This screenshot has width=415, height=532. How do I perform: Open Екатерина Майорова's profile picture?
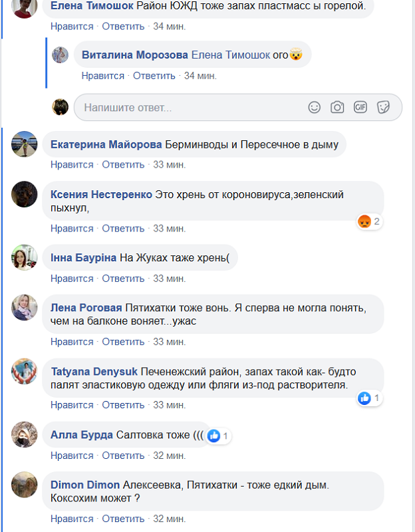pyautogui.click(x=25, y=144)
